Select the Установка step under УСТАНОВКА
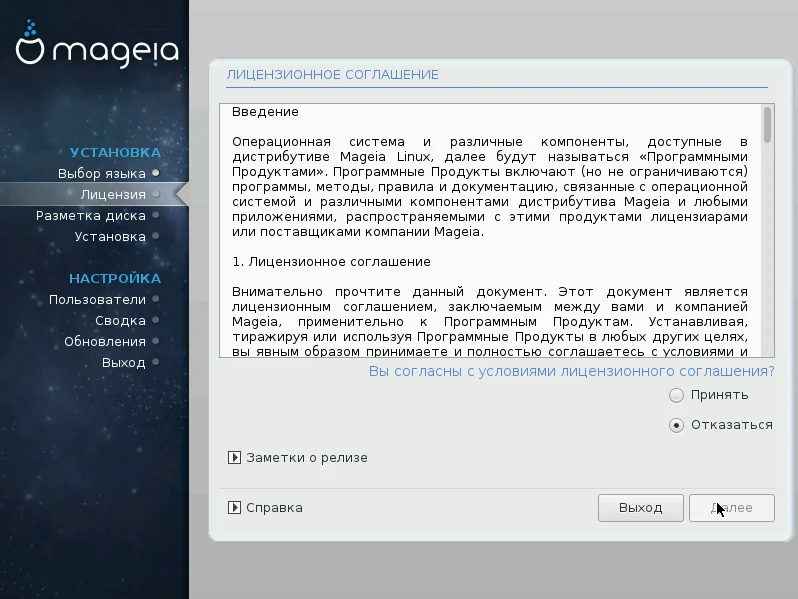Screen dimensions: 798x599 110,237
